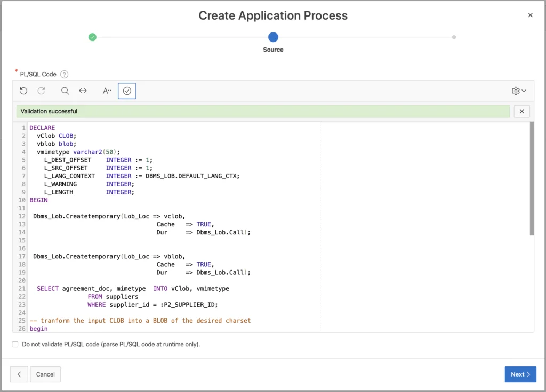Screen dimensions: 546x392
Task: Dismiss the Validation successful message
Action: (x=521, y=111)
